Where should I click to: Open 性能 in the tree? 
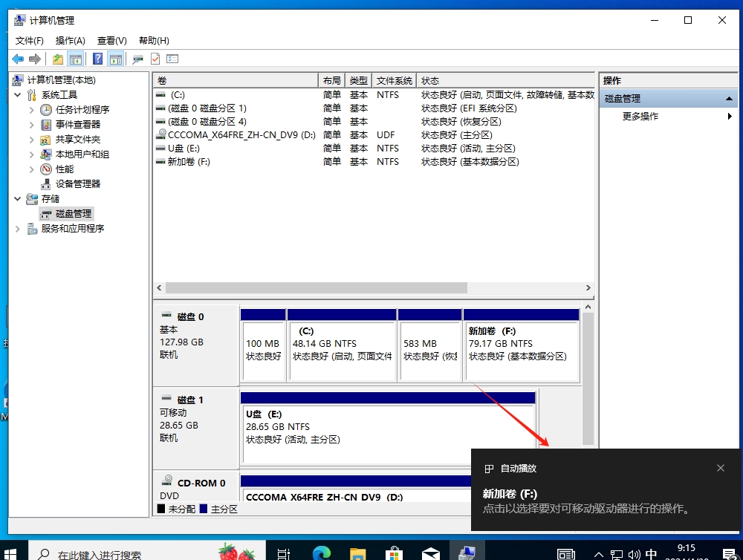click(x=65, y=169)
